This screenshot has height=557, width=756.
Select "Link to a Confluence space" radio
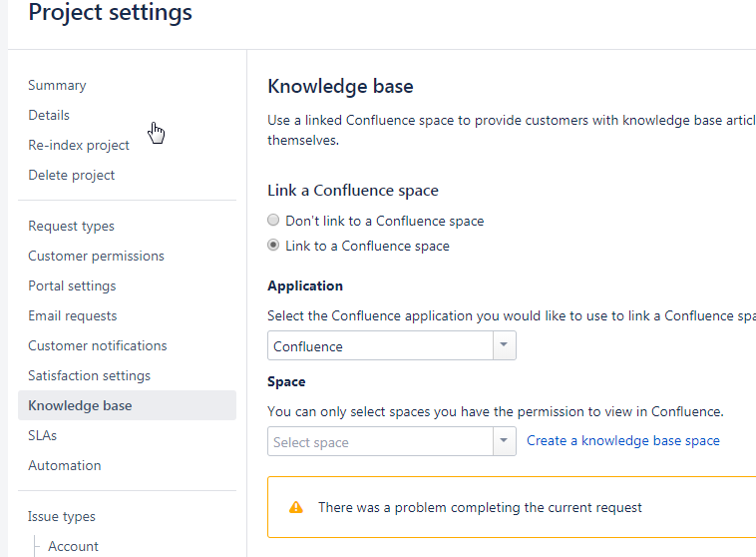(x=273, y=246)
